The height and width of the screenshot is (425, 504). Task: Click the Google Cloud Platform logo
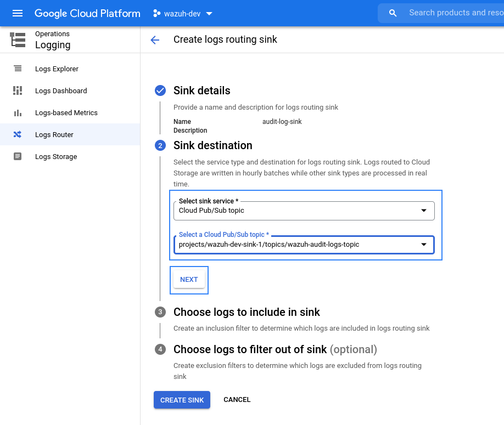(x=87, y=14)
